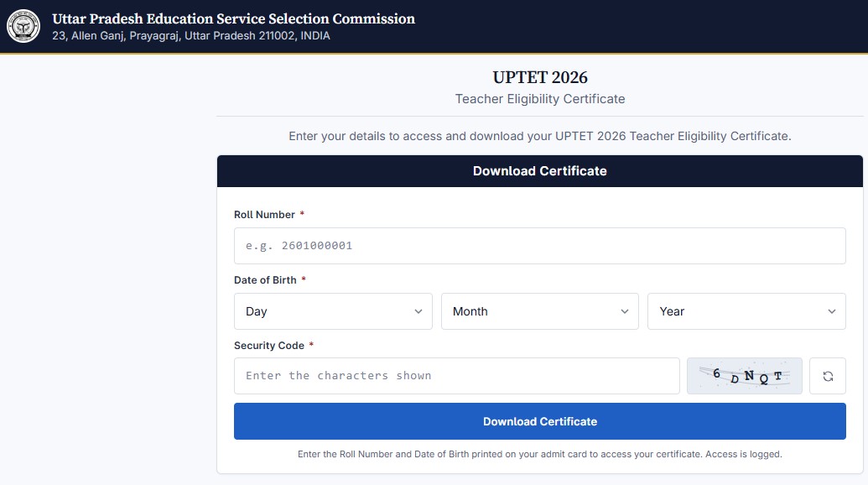Click the UPTET 2026 heading
The image size is (868, 485).
coord(540,77)
